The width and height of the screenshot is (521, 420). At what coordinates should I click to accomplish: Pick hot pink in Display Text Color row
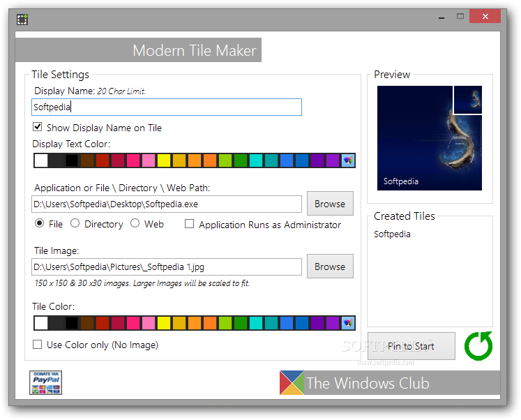click(133, 161)
